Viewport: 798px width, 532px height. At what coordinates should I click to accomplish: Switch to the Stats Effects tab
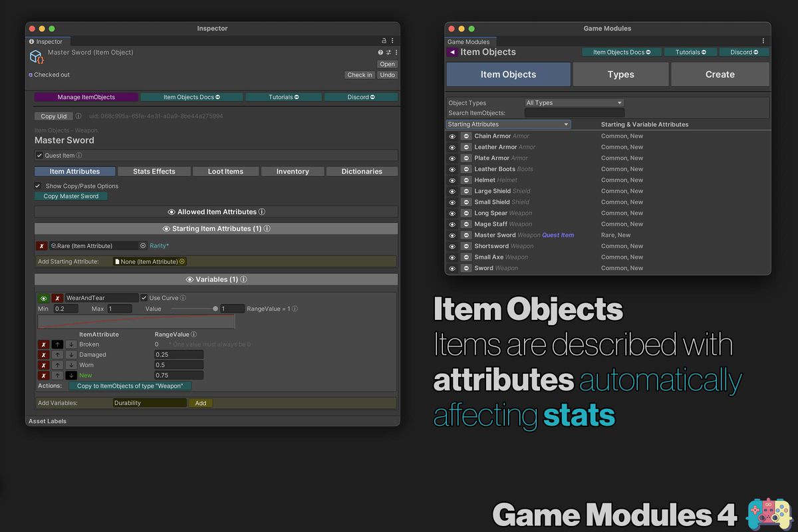pos(154,172)
